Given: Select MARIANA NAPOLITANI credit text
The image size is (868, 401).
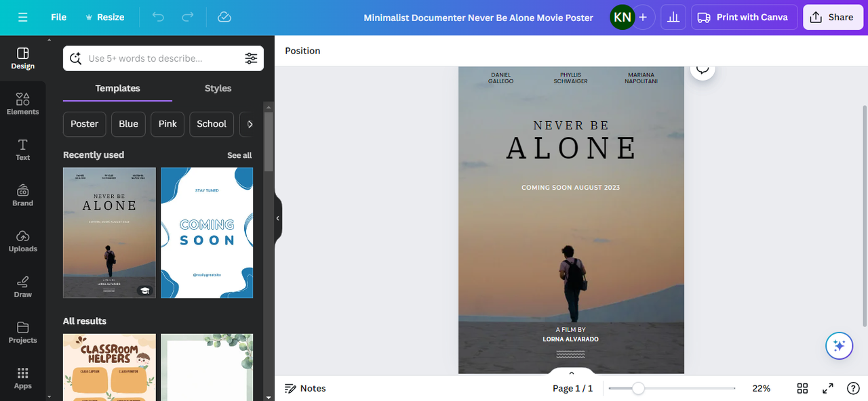Looking at the screenshot, I should (x=641, y=78).
